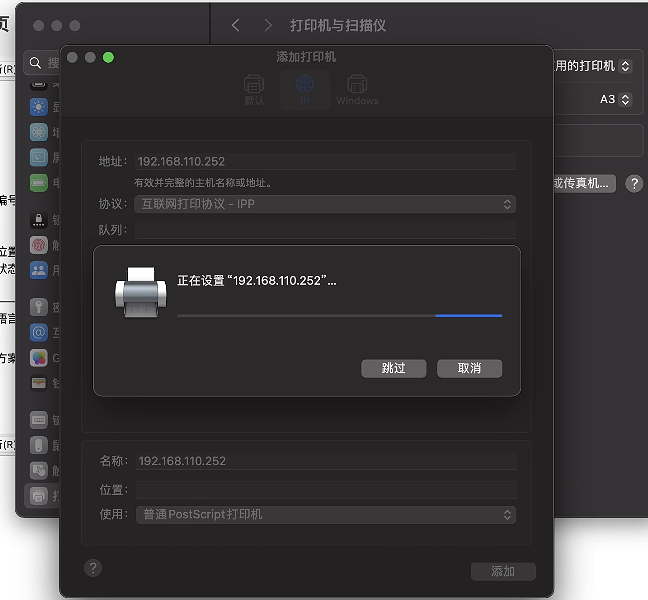648x600 pixels.
Task: Click the setup progress bar
Action: 340,316
